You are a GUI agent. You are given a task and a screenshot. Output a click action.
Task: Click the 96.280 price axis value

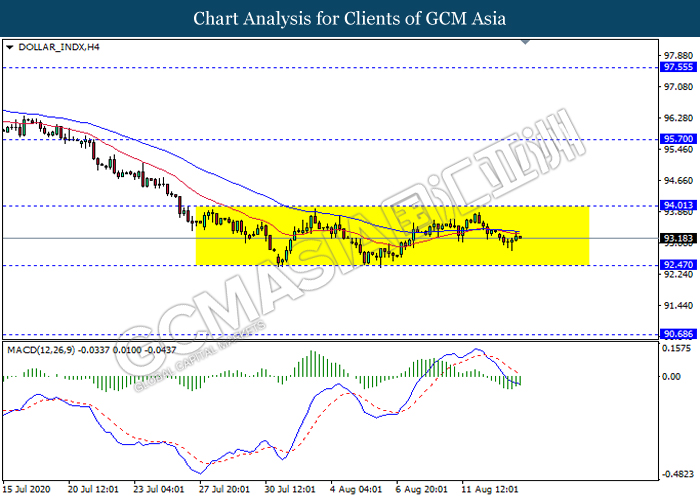tap(679, 118)
